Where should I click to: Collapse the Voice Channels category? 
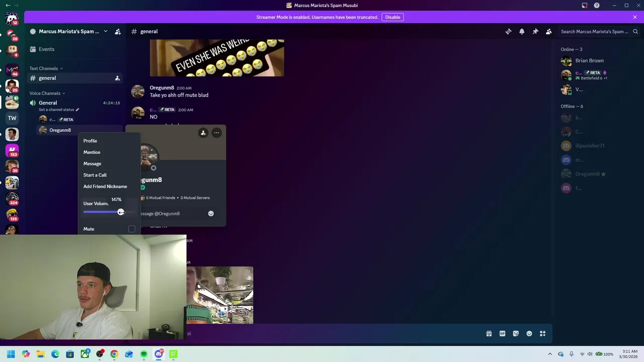click(47, 93)
